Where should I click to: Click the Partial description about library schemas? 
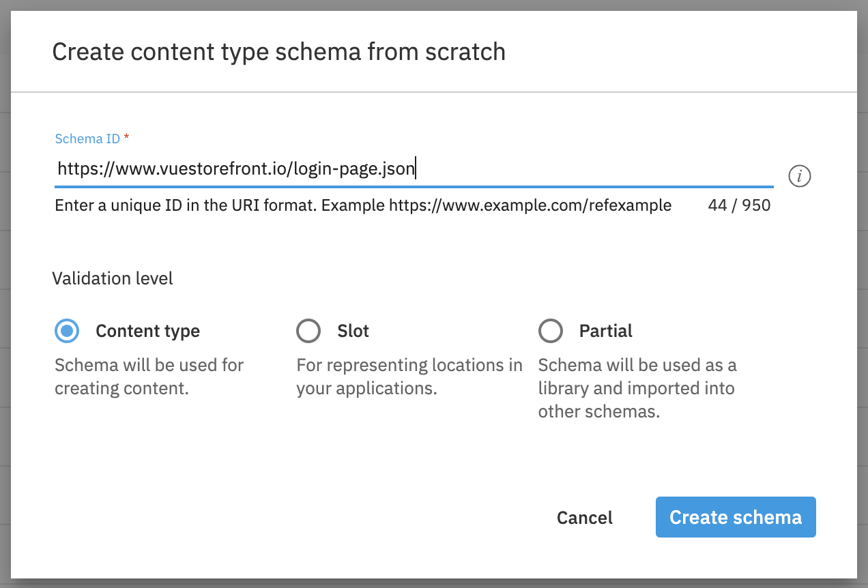click(637, 388)
